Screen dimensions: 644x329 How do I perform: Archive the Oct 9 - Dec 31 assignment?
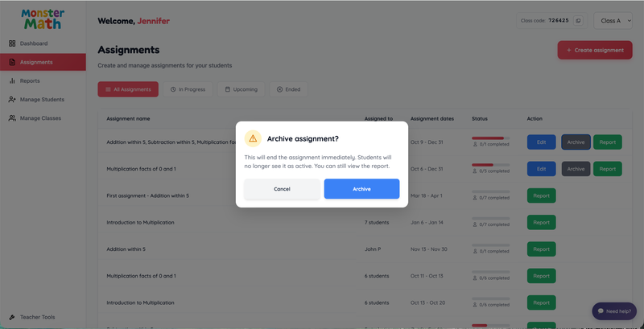click(576, 142)
